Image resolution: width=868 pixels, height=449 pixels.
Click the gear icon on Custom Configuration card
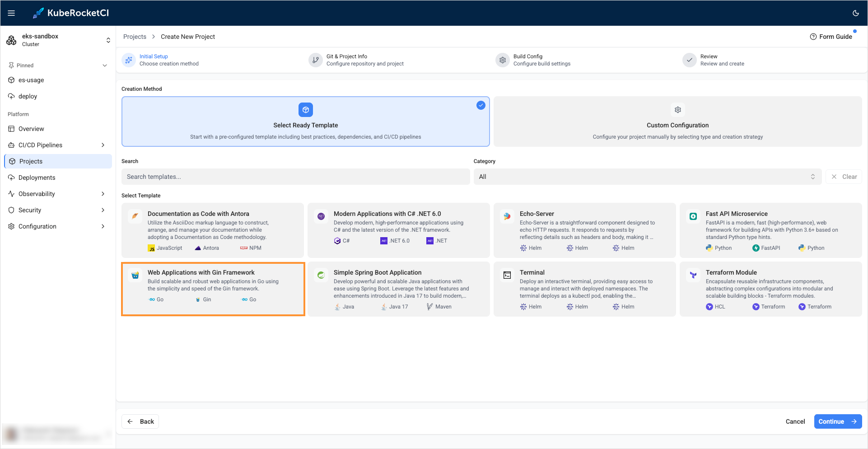click(677, 109)
